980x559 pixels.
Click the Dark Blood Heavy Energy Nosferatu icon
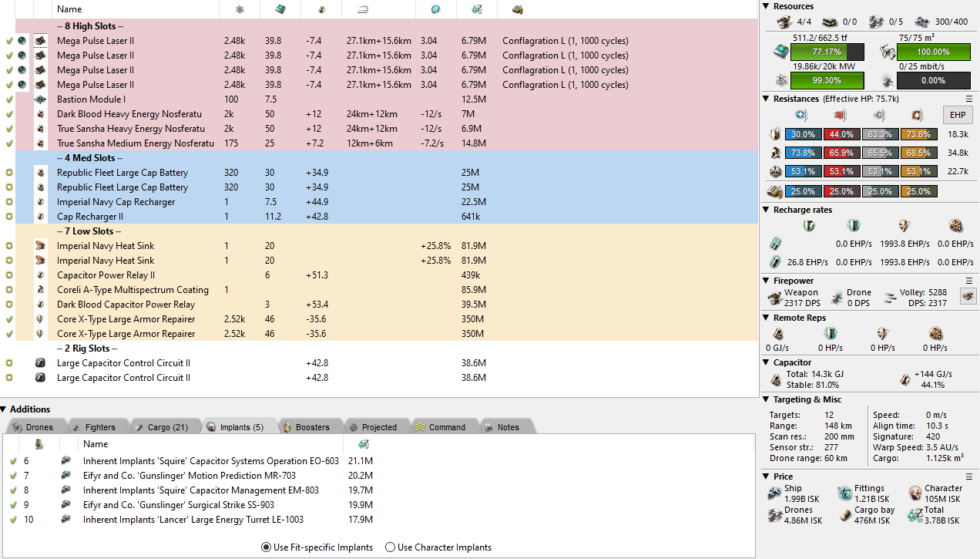coord(40,114)
